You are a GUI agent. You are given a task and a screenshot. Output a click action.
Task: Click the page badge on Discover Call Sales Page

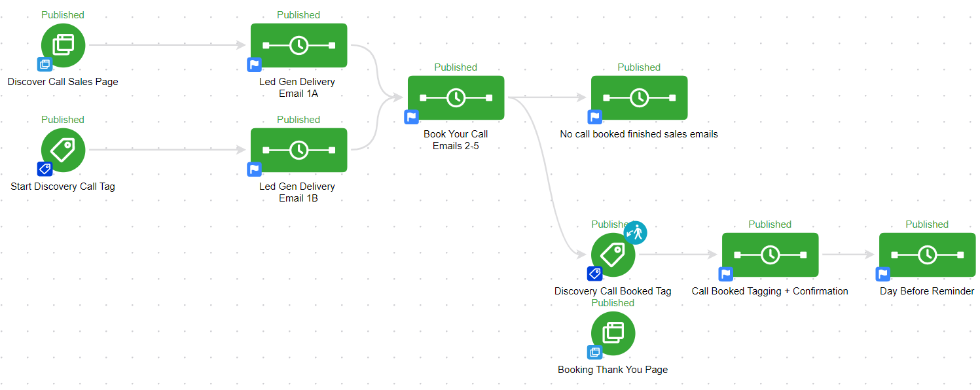45,64
